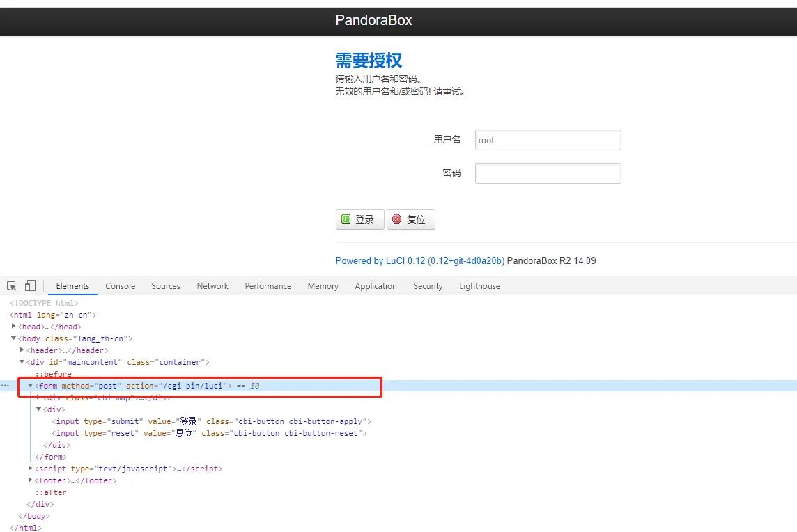The image size is (797, 532).
Task: Click the 请输入用户名和密码 text
Action: pyautogui.click(x=378, y=79)
